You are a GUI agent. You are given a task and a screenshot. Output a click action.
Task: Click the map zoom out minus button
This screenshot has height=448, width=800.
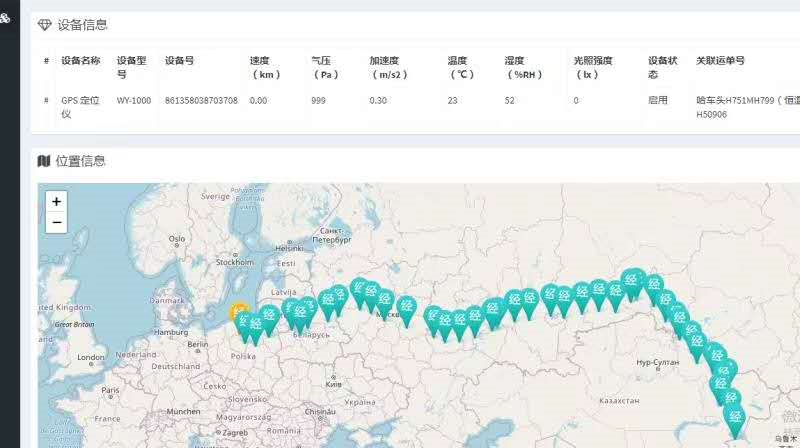pos(57,223)
